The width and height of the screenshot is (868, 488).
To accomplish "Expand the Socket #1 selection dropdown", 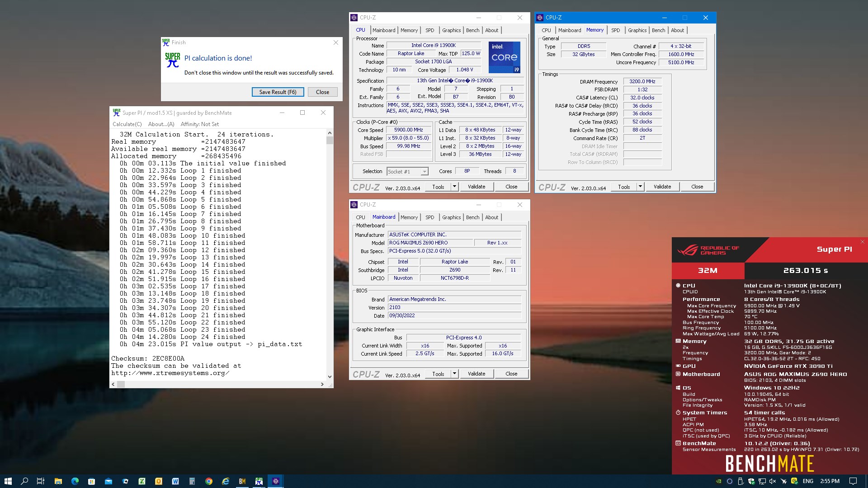I will pos(425,172).
